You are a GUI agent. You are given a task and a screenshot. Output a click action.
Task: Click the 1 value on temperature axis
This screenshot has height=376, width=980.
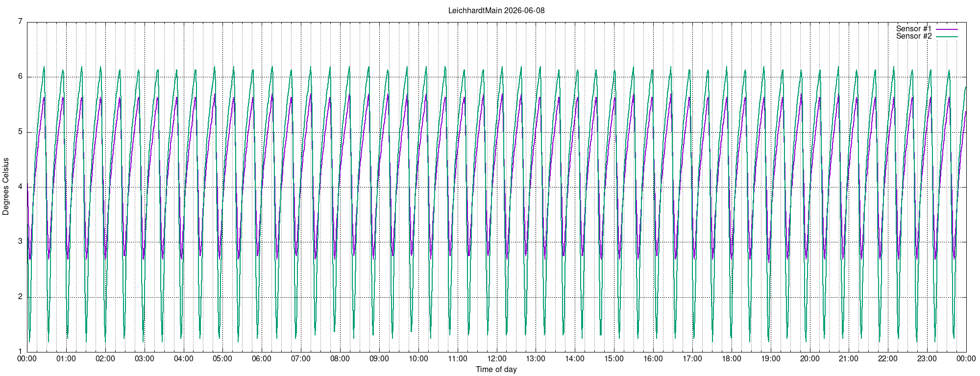(21, 352)
